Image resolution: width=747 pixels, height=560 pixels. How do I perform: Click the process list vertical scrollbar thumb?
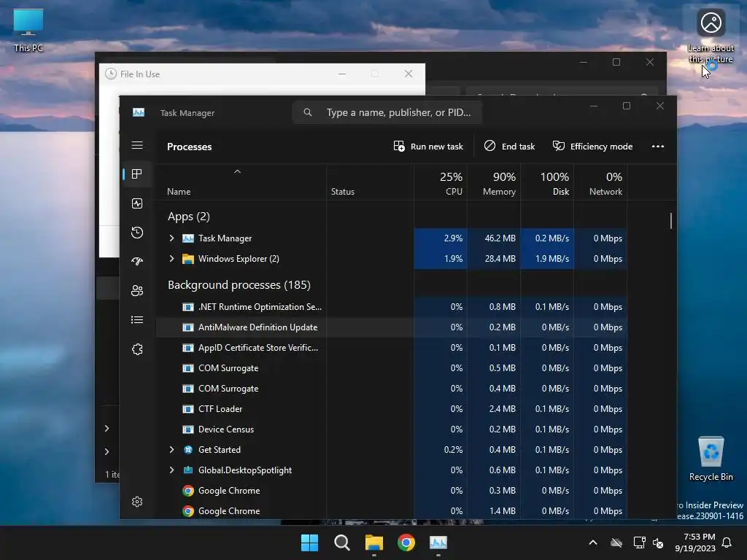point(671,221)
